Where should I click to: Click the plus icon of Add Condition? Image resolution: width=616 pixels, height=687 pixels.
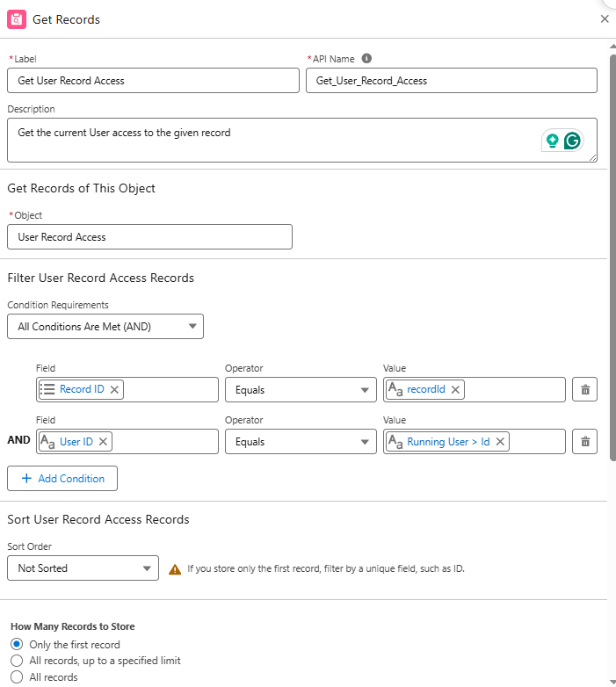click(26, 479)
